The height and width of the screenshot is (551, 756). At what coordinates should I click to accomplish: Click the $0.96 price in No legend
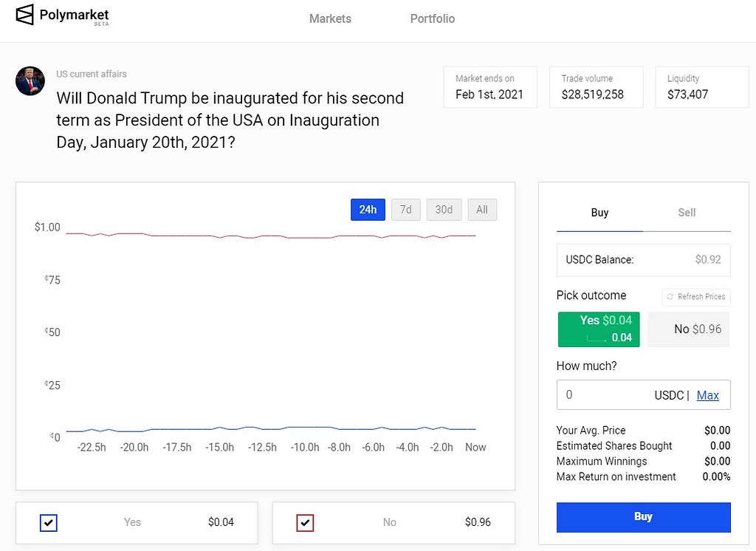click(x=478, y=522)
